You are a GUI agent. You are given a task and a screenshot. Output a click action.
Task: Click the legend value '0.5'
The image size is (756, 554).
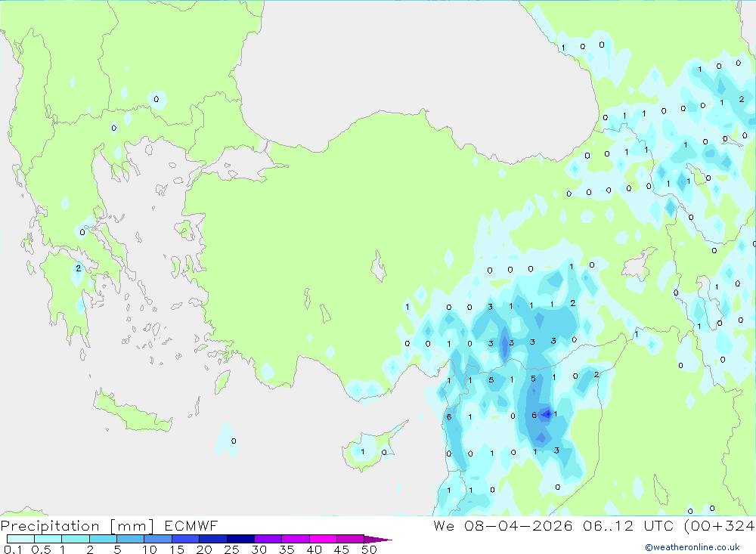tap(41, 549)
